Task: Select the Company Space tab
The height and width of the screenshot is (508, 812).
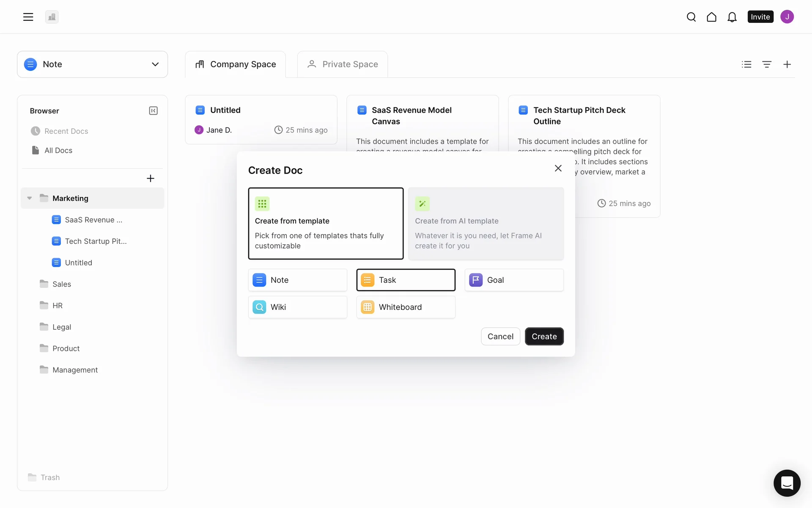Action: (x=235, y=64)
